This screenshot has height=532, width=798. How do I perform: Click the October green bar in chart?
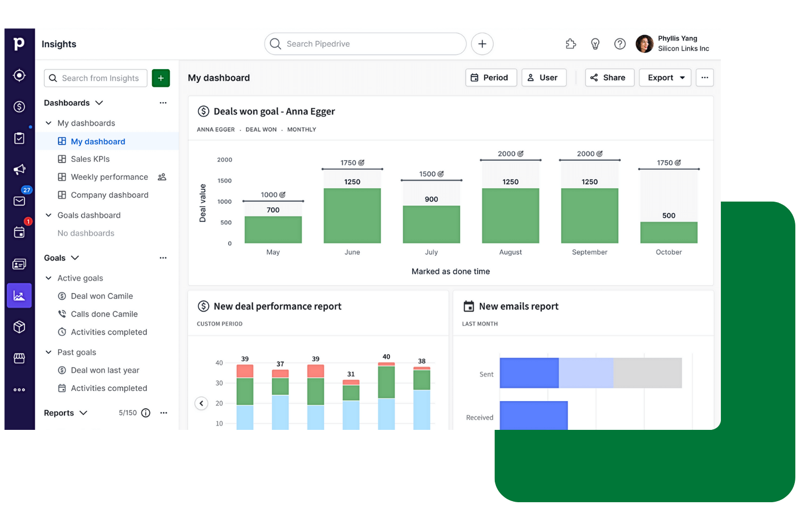pos(669,232)
